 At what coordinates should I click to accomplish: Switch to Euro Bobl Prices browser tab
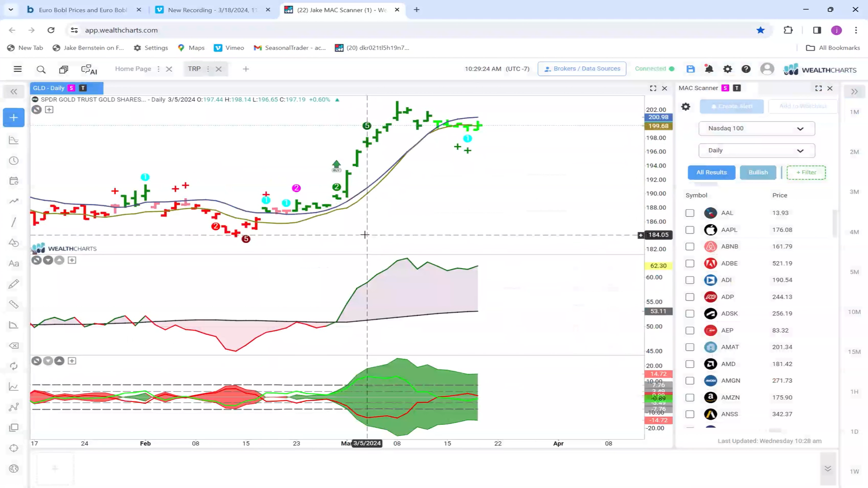click(x=83, y=9)
